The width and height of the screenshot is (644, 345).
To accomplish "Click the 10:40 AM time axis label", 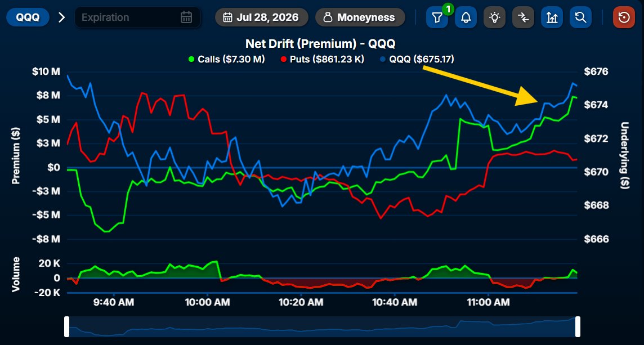I will (x=395, y=303).
